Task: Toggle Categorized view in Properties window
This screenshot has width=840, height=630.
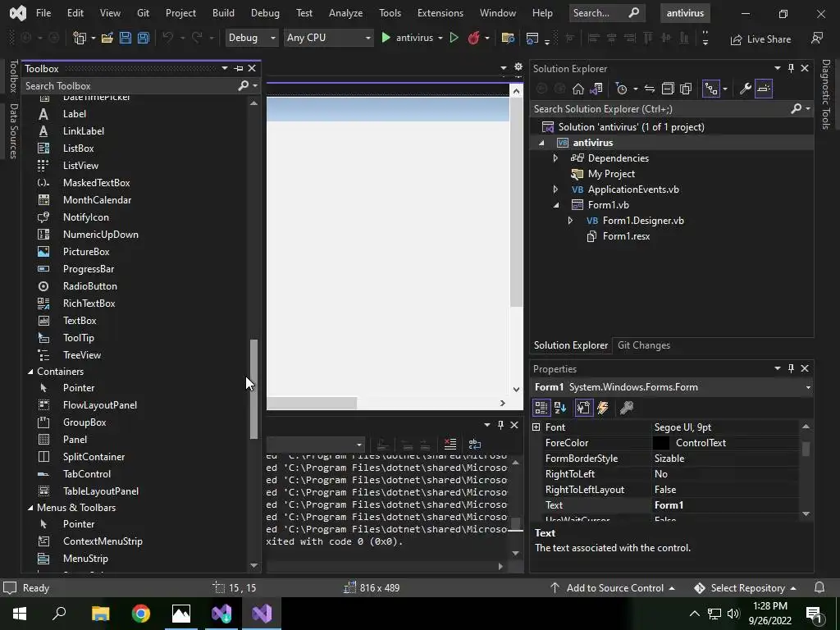Action: pyautogui.click(x=541, y=409)
